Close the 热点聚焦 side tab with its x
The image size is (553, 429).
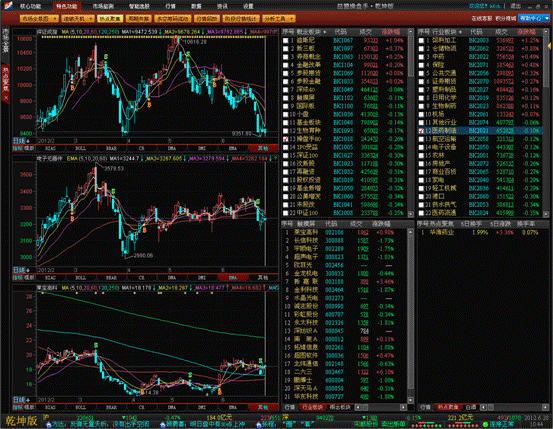pyautogui.click(x=6, y=97)
